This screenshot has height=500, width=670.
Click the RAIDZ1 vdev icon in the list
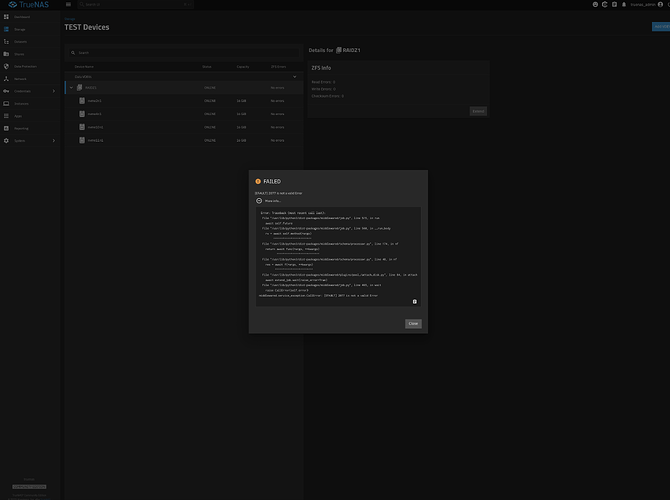point(79,88)
